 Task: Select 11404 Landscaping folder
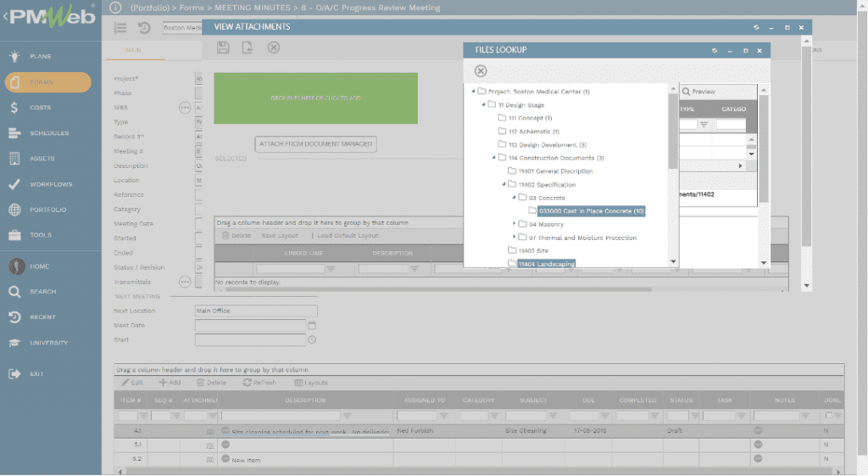(547, 264)
